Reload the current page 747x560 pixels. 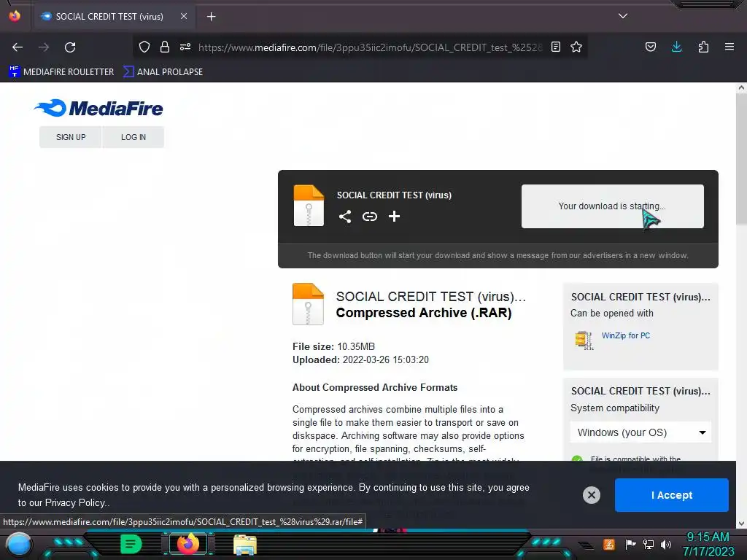click(70, 47)
